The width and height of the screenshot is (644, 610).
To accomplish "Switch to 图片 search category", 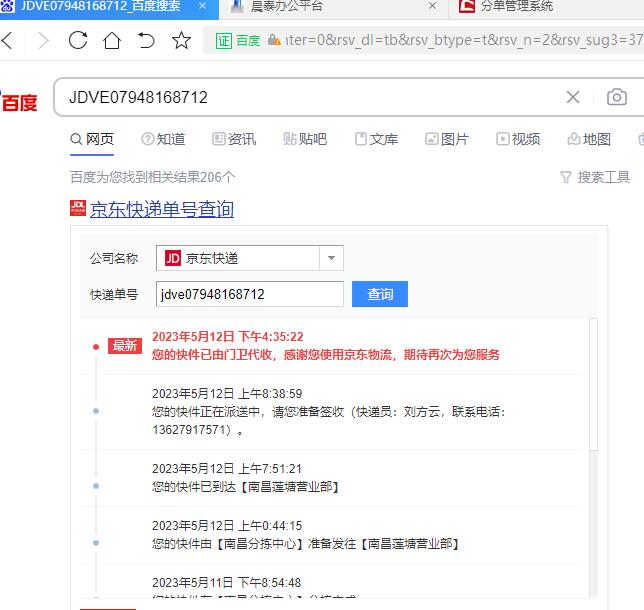I will pyautogui.click(x=447, y=139).
